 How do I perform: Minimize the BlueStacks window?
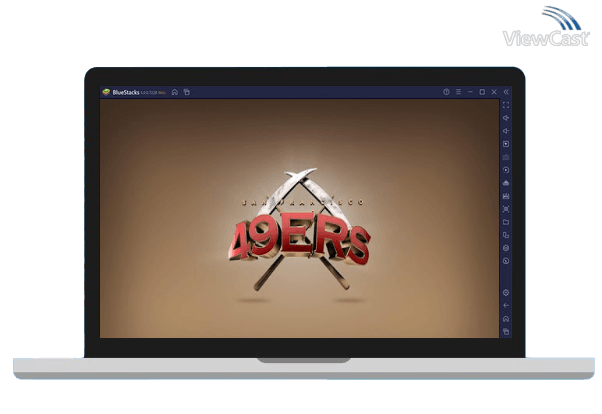point(470,92)
